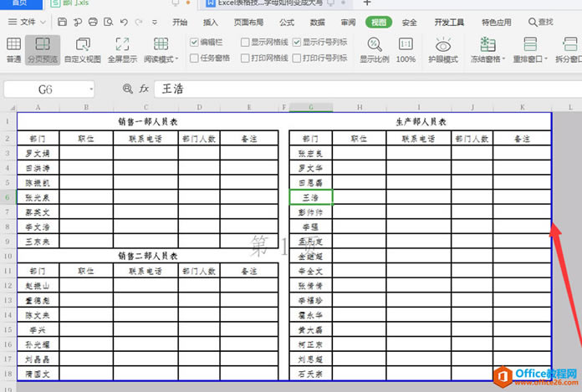582x392 pixels.
Task: Toggle 编辑栏 formula bar checkbox
Action: [194, 43]
